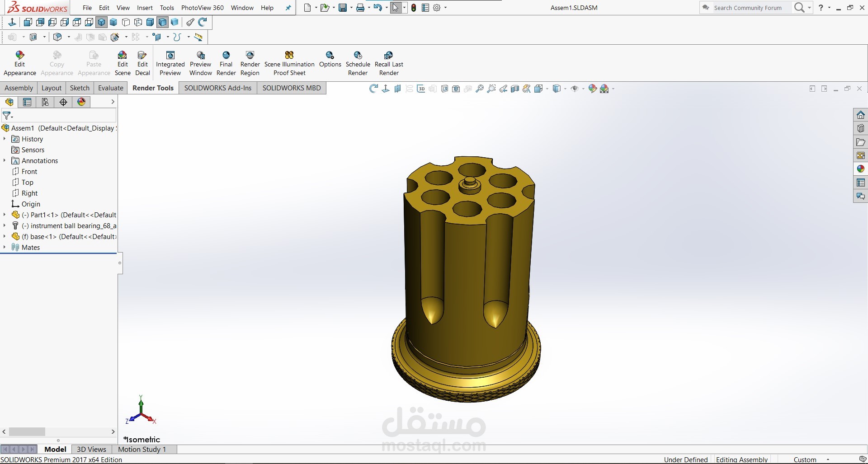The image size is (868, 464).
Task: Click the feature tree horizontal scrollbar thumb
Action: click(x=27, y=431)
